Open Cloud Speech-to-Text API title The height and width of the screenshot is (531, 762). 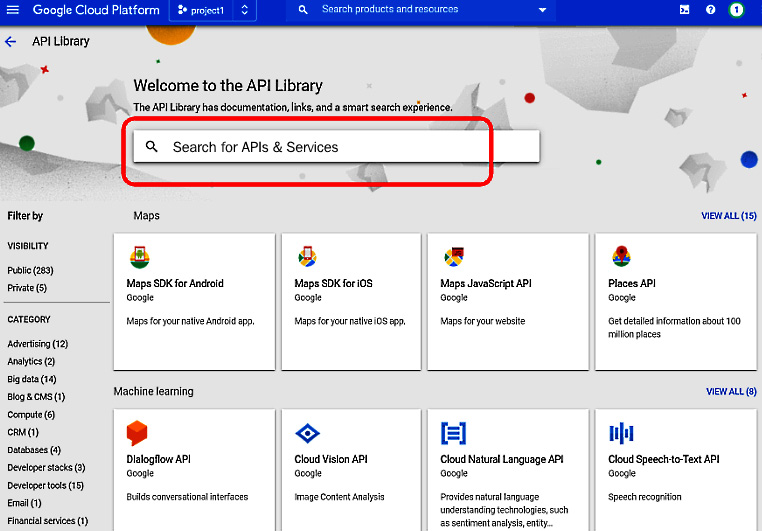[664, 459]
